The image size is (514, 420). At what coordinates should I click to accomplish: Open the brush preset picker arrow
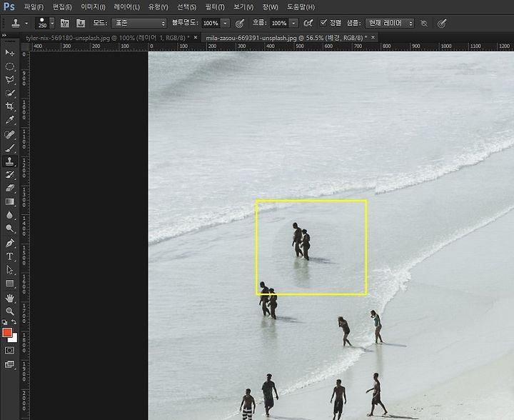(52, 23)
